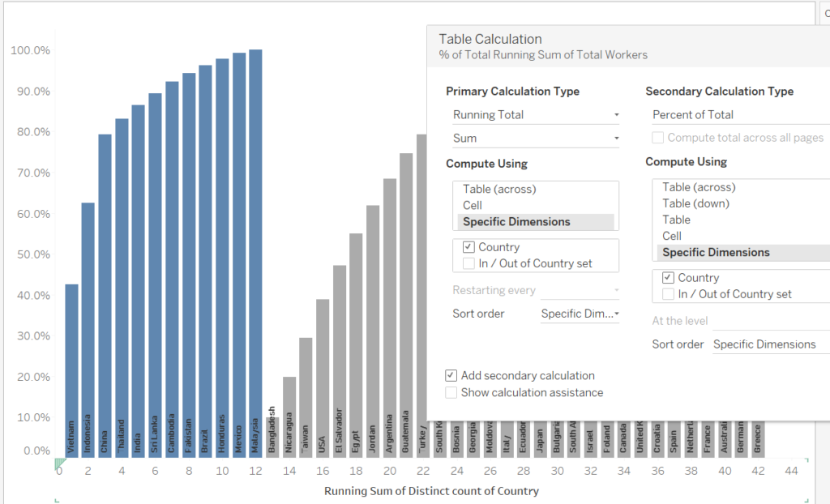The width and height of the screenshot is (830, 504).
Task: Uncheck Add secondary calculation
Action: tap(451, 376)
